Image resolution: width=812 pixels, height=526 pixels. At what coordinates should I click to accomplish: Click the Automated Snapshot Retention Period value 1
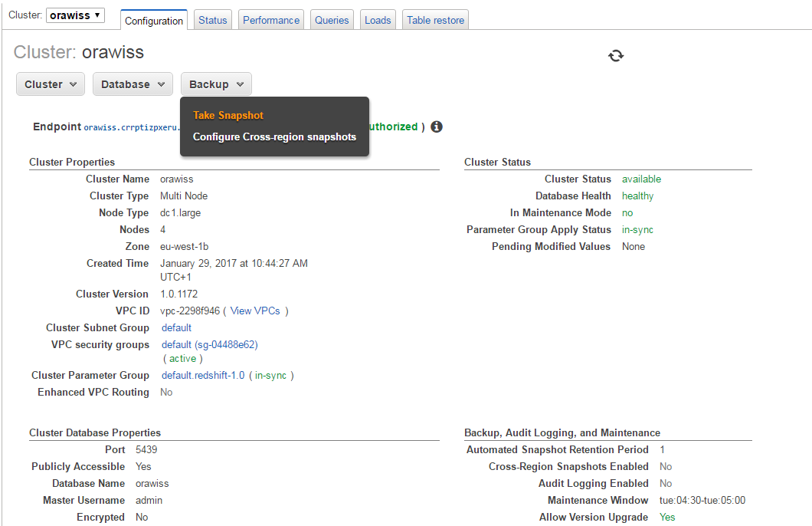[663, 450]
